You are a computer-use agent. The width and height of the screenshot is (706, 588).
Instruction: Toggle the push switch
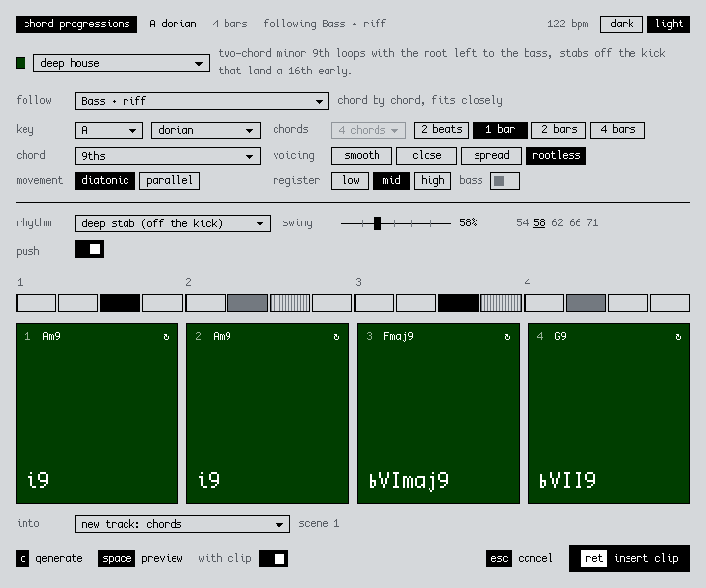(89, 249)
